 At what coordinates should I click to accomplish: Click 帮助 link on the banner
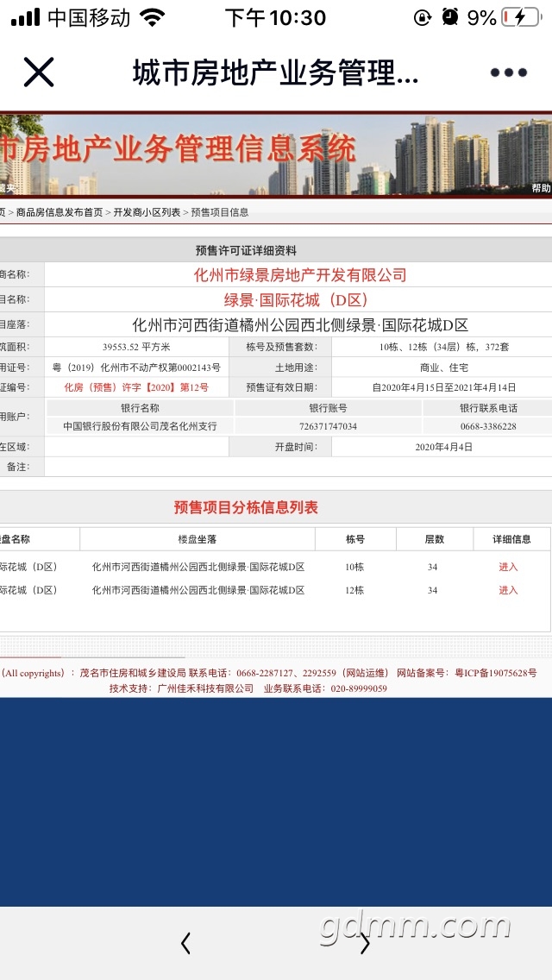point(542,188)
